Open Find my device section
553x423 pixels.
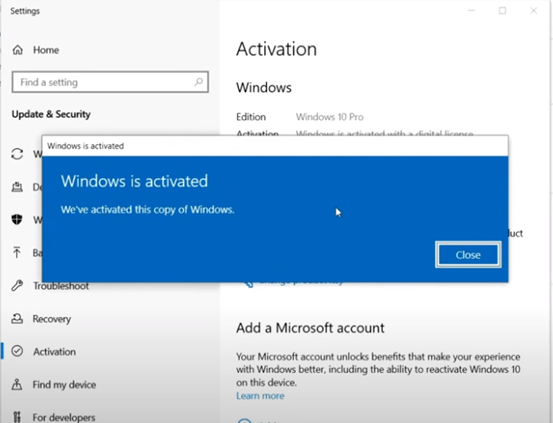click(64, 385)
